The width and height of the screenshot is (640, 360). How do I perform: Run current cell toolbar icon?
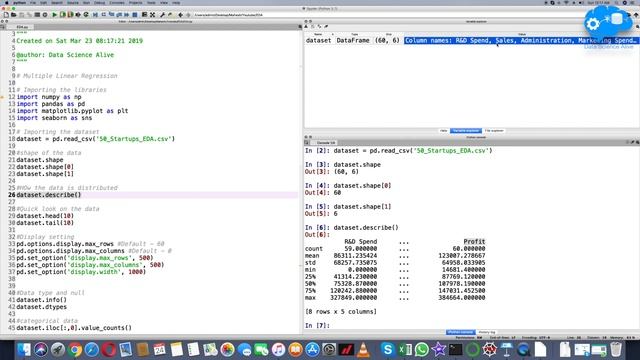coord(62,15)
